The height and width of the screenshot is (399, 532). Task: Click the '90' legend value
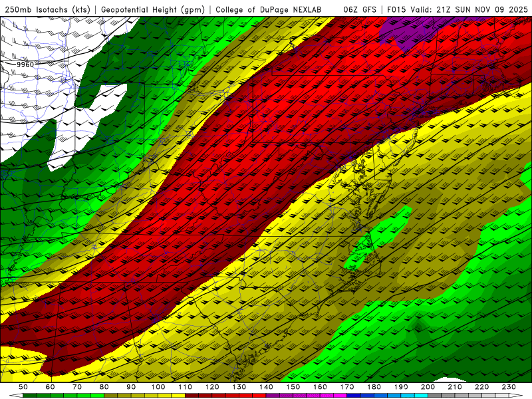coord(131,387)
